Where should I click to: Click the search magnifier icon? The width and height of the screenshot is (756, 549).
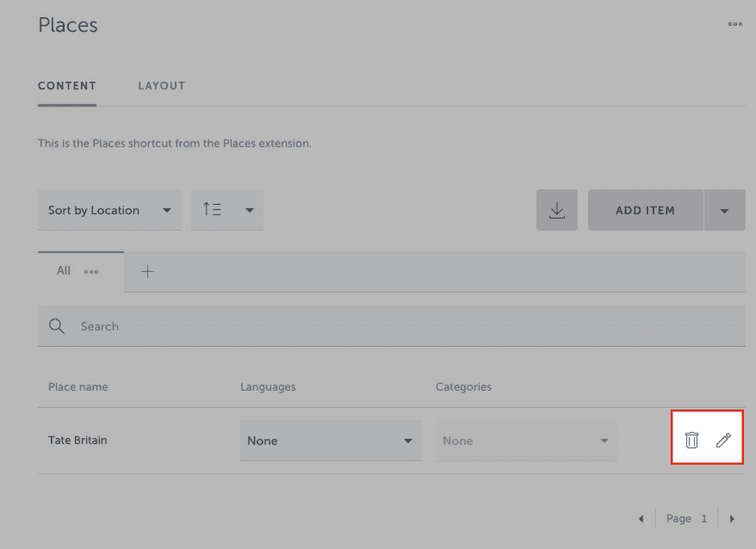[x=57, y=326]
